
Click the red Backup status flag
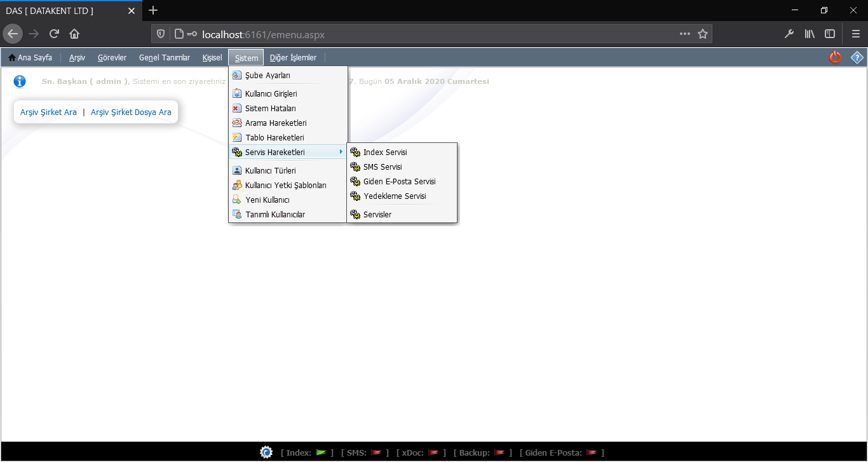[499, 452]
